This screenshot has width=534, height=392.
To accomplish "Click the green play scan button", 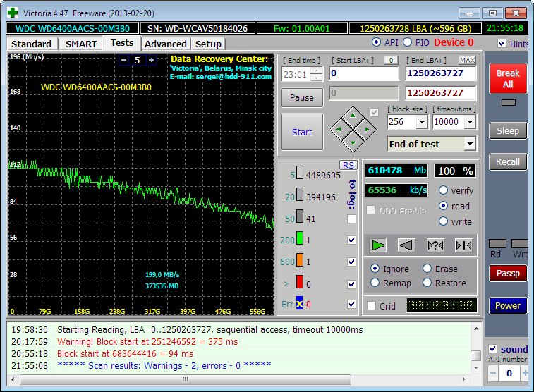I will [x=377, y=245].
